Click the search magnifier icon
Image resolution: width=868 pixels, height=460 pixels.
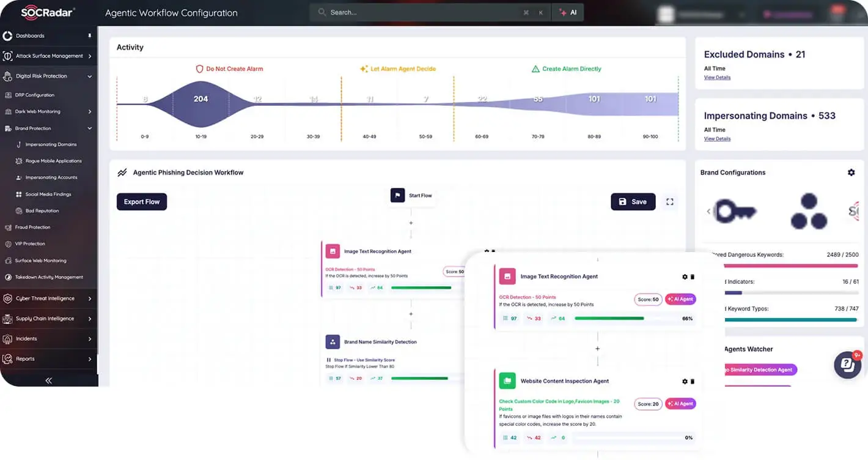(322, 12)
